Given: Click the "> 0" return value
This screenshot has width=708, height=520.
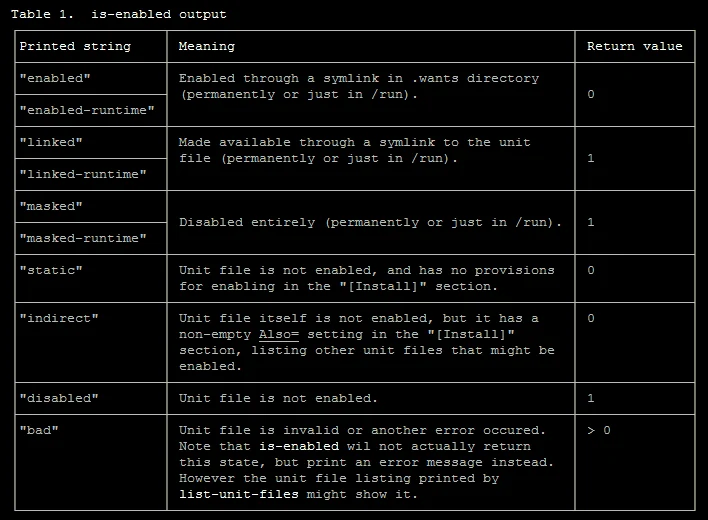Looking at the screenshot, I should tap(598, 430).
